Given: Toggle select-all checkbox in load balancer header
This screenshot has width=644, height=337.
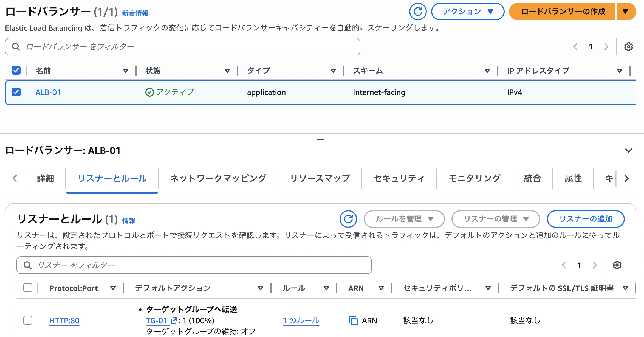Looking at the screenshot, I should [16, 70].
